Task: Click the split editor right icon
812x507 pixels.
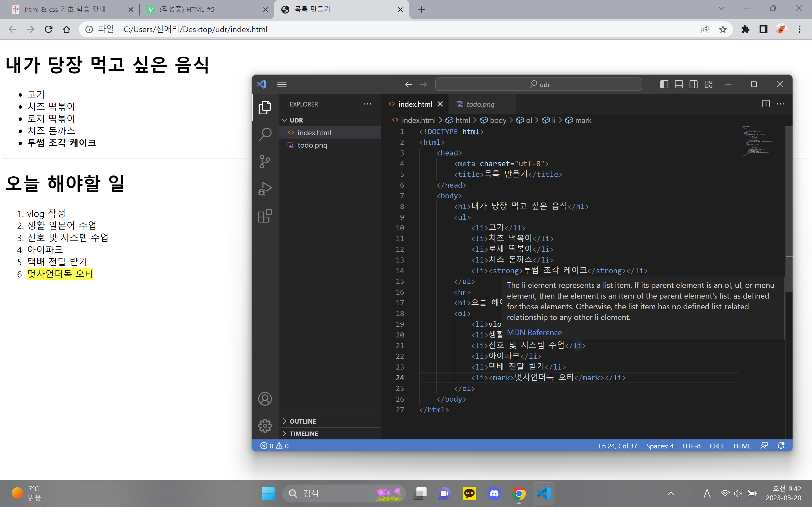Action: [766, 104]
